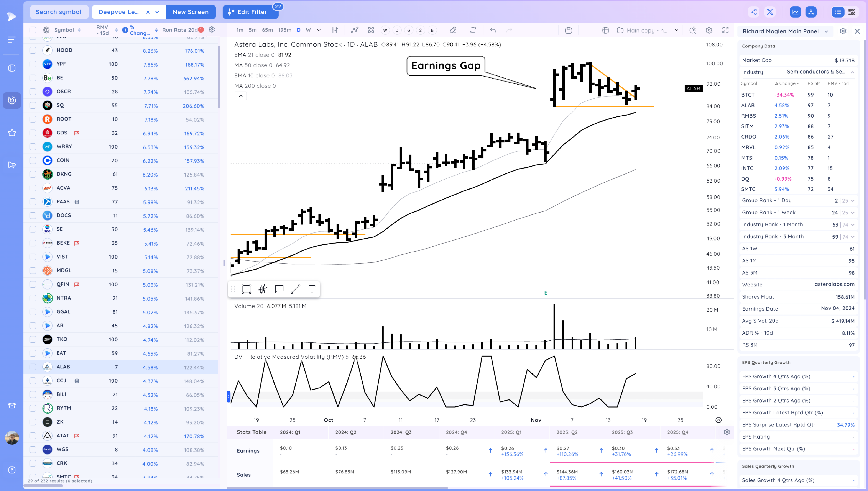Check the COIN row checkbox
The height and width of the screenshot is (491, 868).
33,160
